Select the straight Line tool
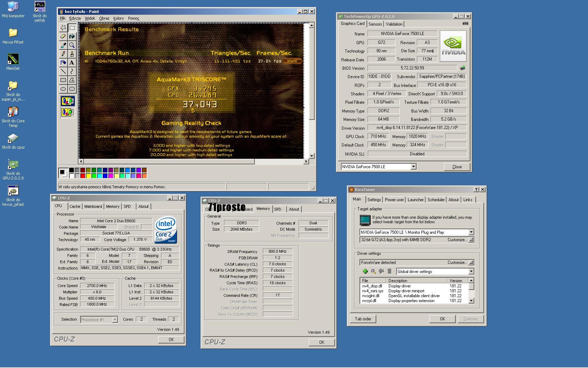Viewport: 588px width, 368px height. [63, 71]
